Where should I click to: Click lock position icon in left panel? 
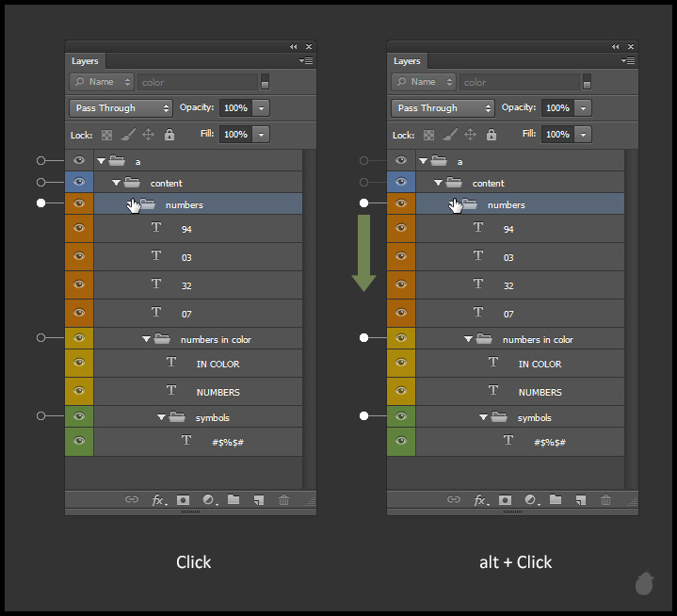(x=148, y=135)
